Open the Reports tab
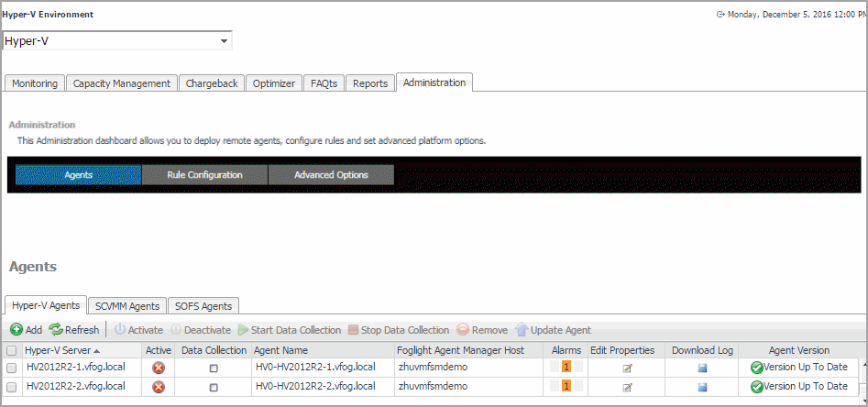 (370, 83)
